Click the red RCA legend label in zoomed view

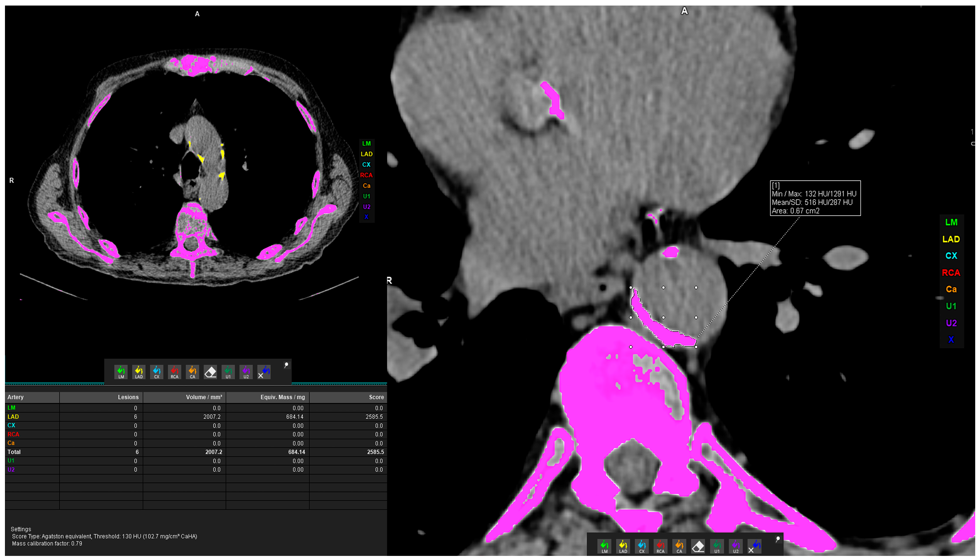tap(951, 273)
